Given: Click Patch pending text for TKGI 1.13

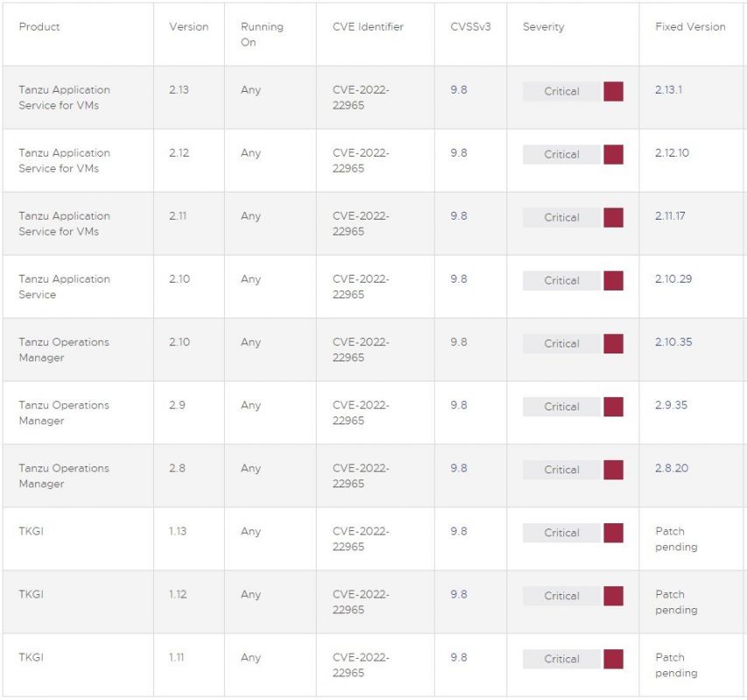Looking at the screenshot, I should tap(676, 539).
